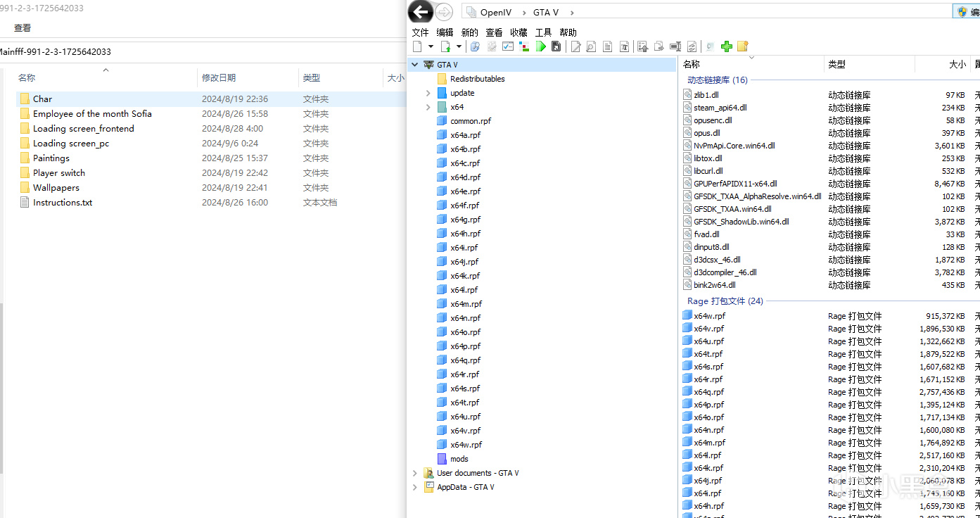
Task: Expand User documents - GTA V node
Action: [x=414, y=473]
